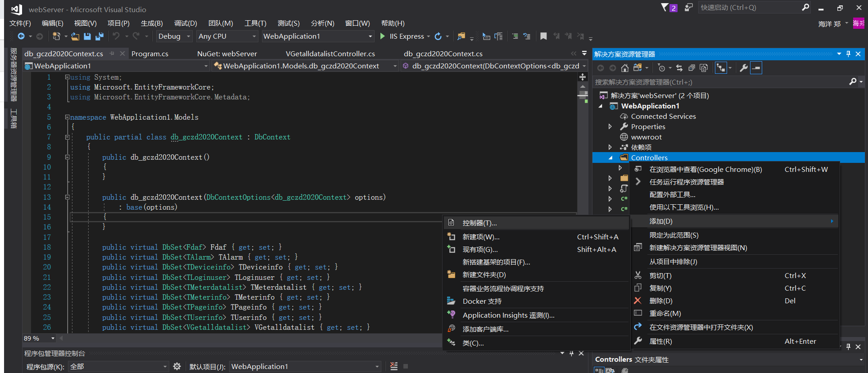Toggle Preview Selected Items button in Solution Explorer

point(756,68)
